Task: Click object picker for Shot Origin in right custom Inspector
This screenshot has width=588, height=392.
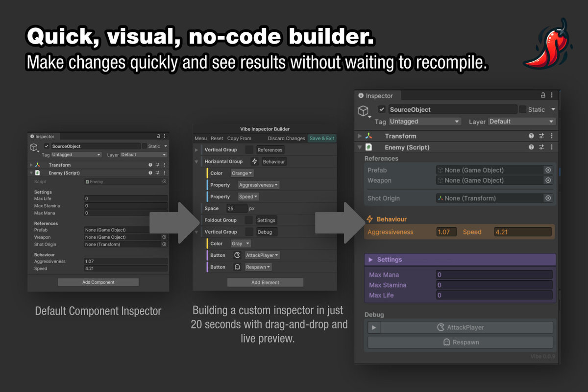Action: click(x=548, y=198)
